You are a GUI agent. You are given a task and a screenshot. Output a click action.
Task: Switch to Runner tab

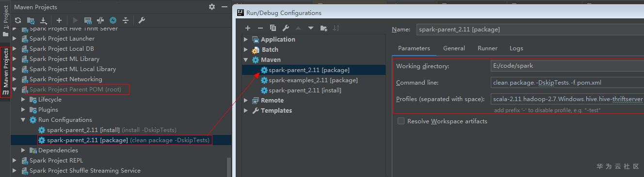coord(487,48)
